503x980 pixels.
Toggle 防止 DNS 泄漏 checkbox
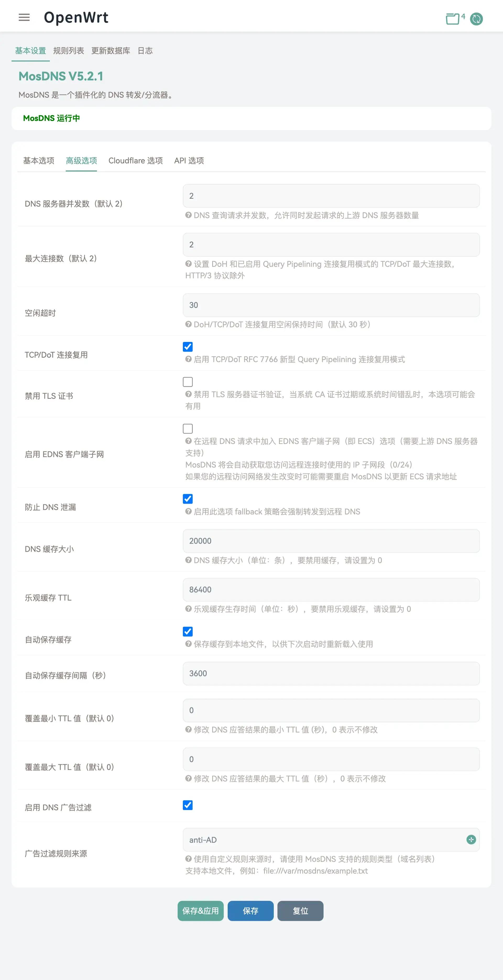click(x=188, y=499)
